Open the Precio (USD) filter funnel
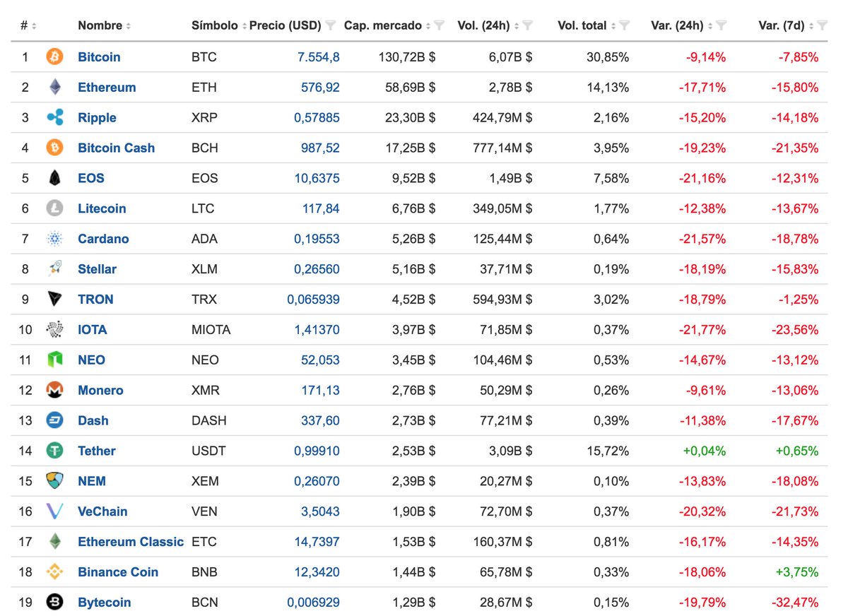 coord(331,25)
